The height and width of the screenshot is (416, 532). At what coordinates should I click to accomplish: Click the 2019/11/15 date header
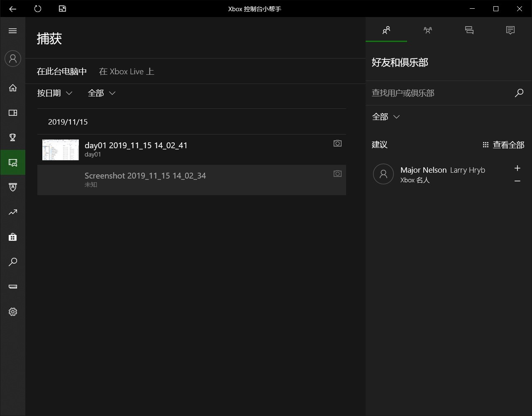(68, 122)
